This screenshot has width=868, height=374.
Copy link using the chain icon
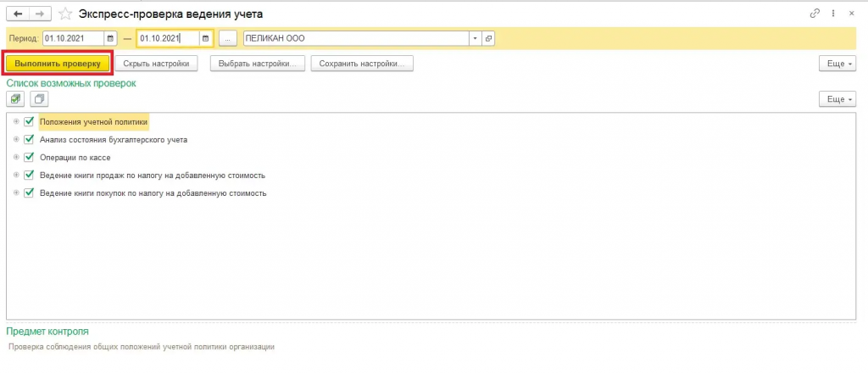815,14
